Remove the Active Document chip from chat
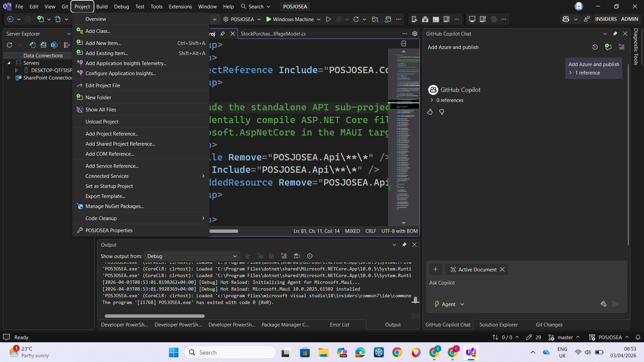The image size is (644, 362). (502, 270)
